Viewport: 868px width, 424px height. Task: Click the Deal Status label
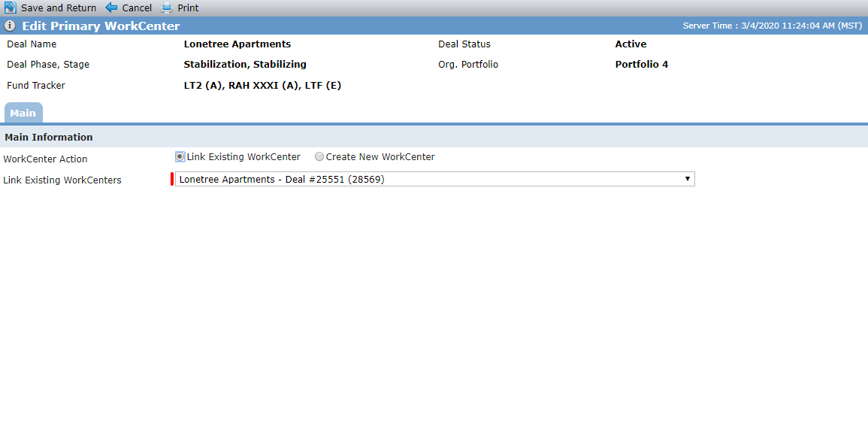click(x=464, y=44)
